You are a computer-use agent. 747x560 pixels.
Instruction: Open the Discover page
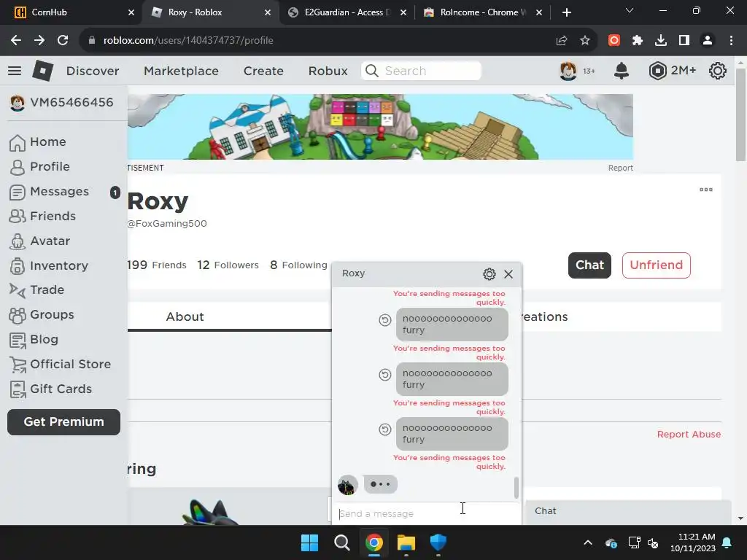click(x=93, y=71)
